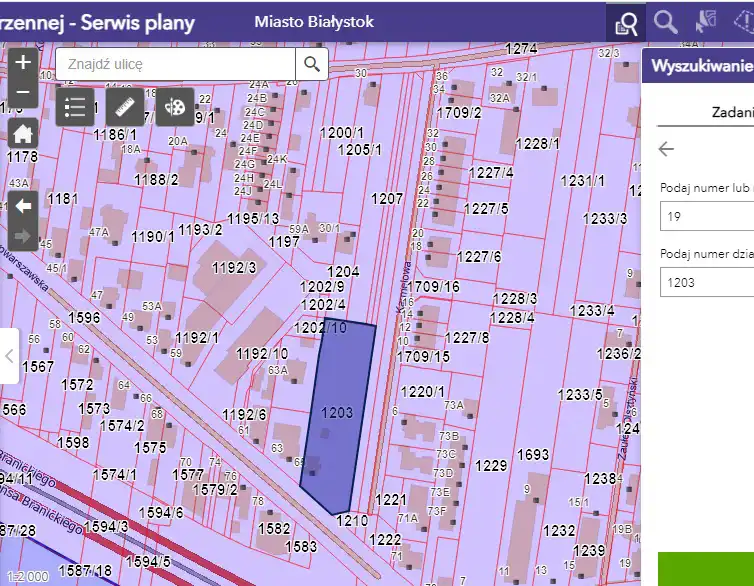The image size is (754, 586).
Task: Reset map to home extent
Action: click(23, 134)
